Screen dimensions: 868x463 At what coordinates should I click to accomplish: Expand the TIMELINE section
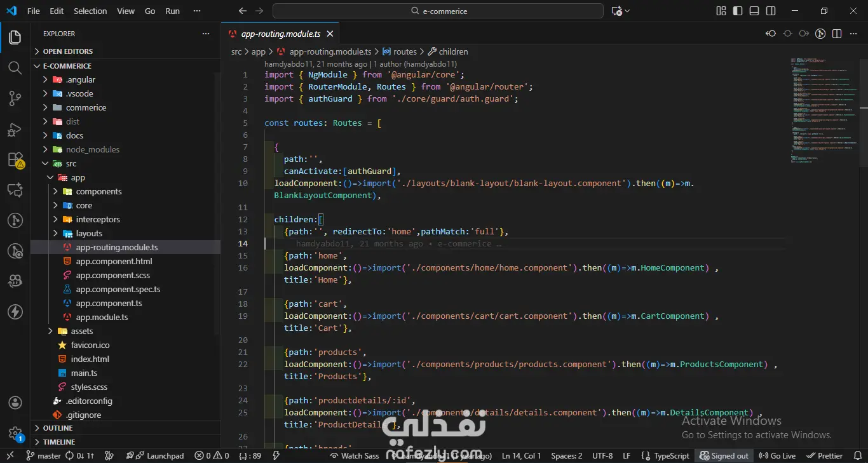coord(126,442)
